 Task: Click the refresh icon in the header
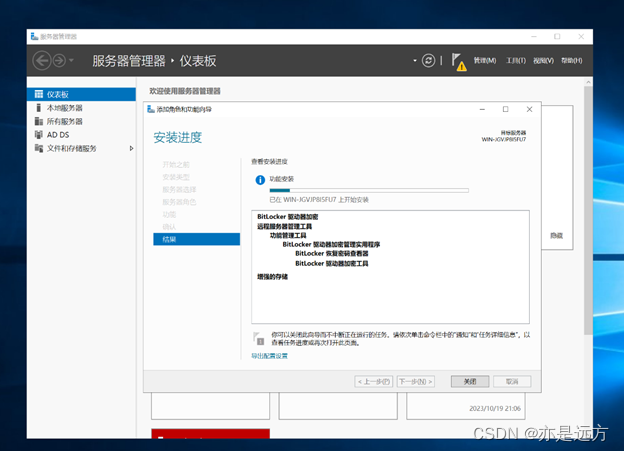[x=428, y=61]
